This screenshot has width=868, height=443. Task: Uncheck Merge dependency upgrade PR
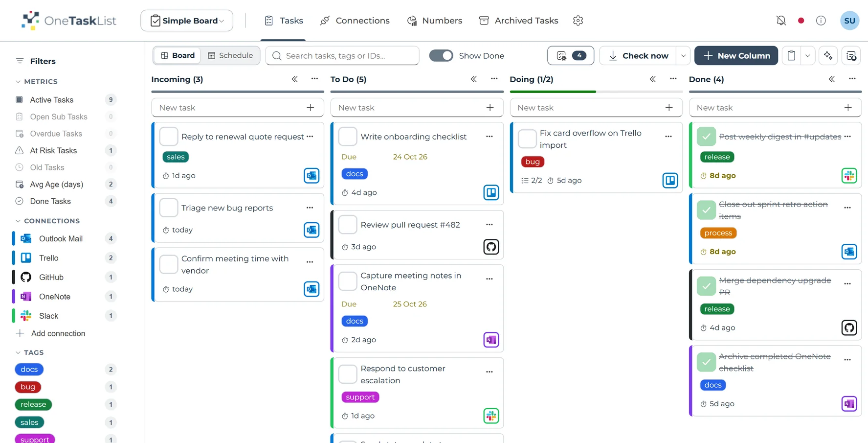[x=706, y=286]
